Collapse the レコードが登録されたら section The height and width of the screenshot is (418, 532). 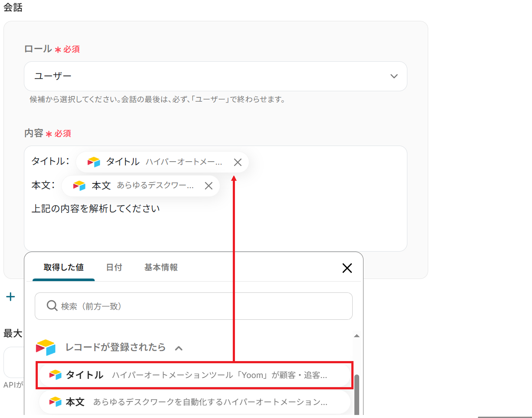178,348
